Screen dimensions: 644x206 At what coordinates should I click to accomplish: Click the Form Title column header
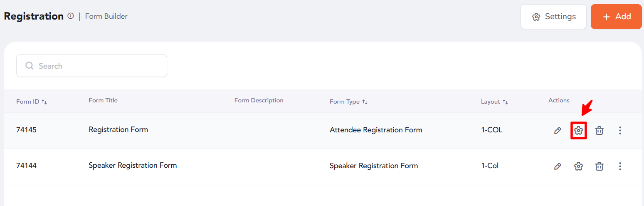[x=103, y=100]
